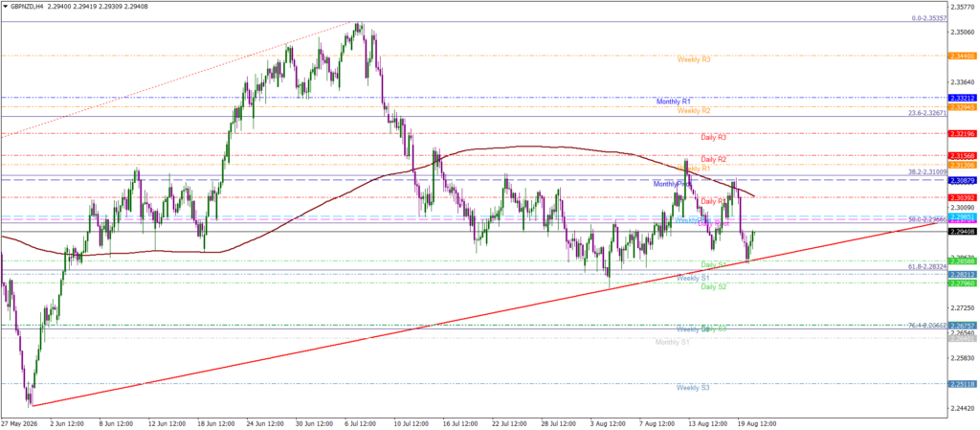The image size is (980, 430).
Task: Click the Daily S2 pivot label
Action: pos(713,287)
